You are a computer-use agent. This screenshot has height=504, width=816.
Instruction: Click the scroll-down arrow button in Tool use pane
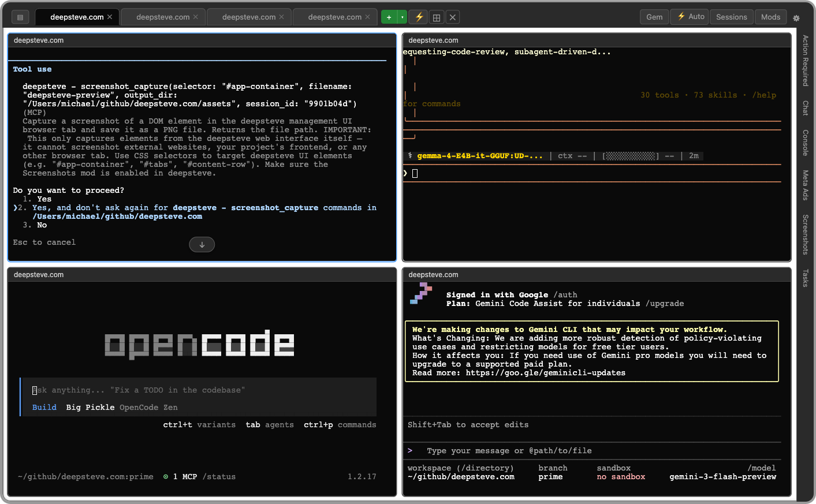coord(202,245)
